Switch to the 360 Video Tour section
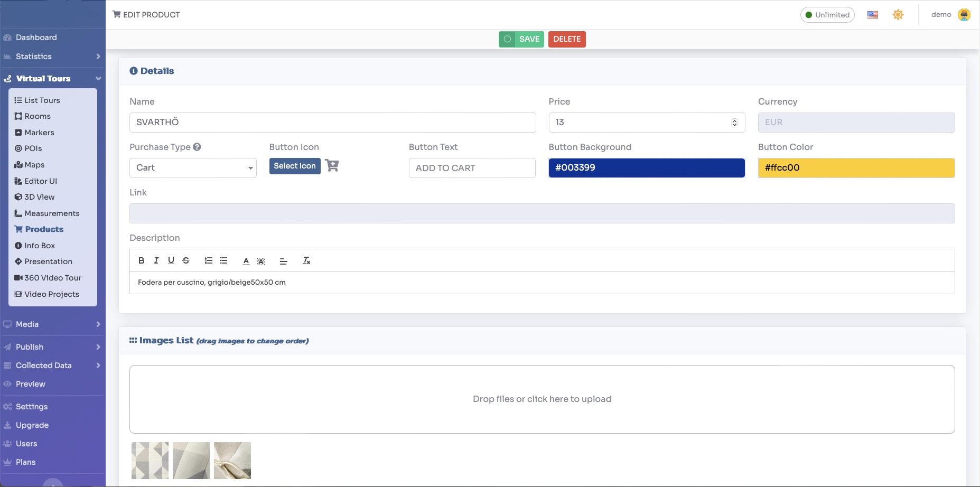This screenshot has height=487, width=980. 53,277
